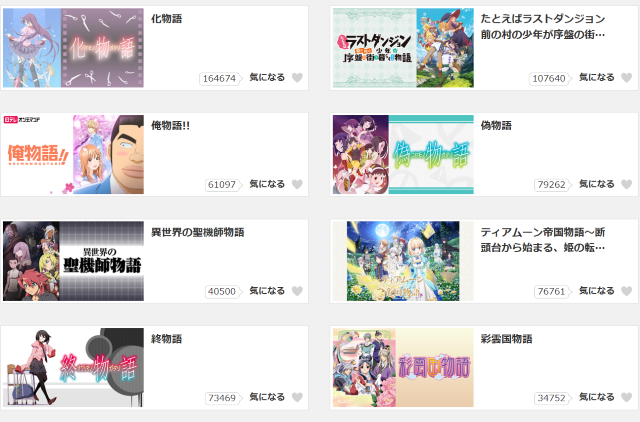640x422 pixels.
Task: Click the heart icon on 終物語 card
Action: pos(298,397)
